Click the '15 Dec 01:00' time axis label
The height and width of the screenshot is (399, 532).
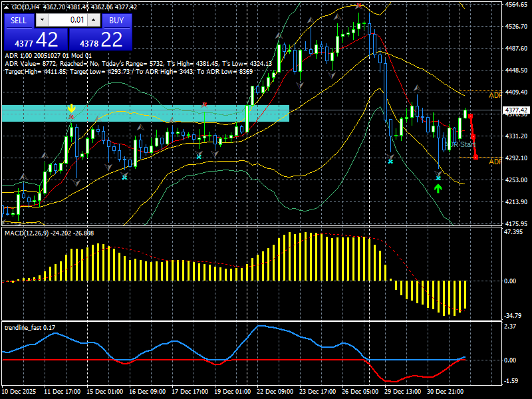[105, 391]
